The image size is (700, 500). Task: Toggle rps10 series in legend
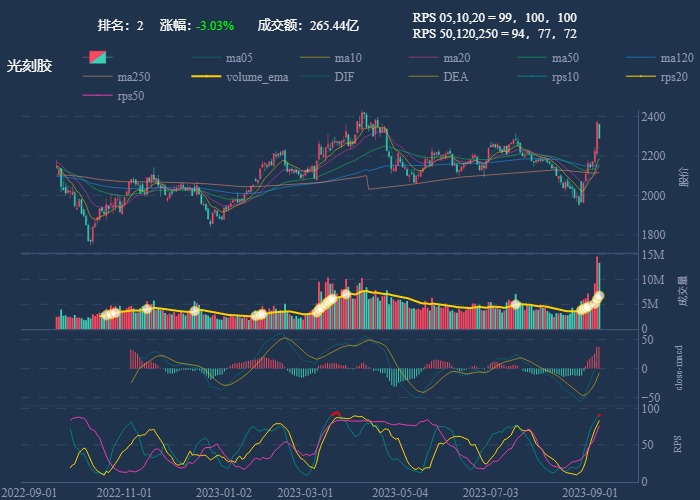(x=552, y=77)
